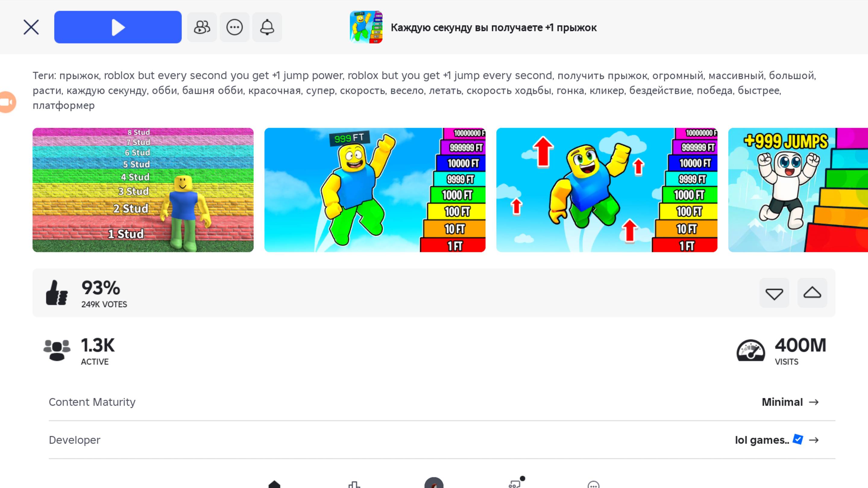Click the '93%' rating value
868x488 pixels.
101,288
